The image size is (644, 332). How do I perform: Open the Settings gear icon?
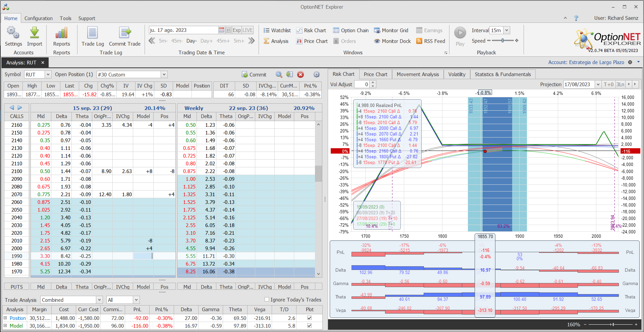click(13, 33)
